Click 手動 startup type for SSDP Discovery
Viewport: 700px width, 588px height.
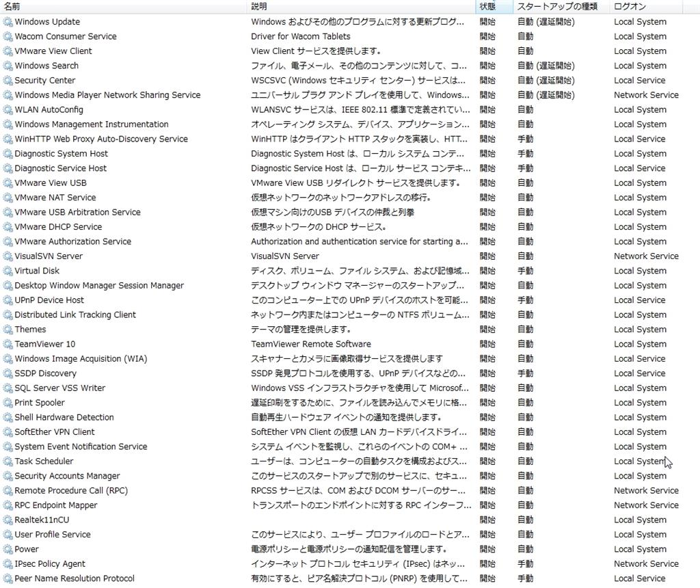(x=526, y=374)
